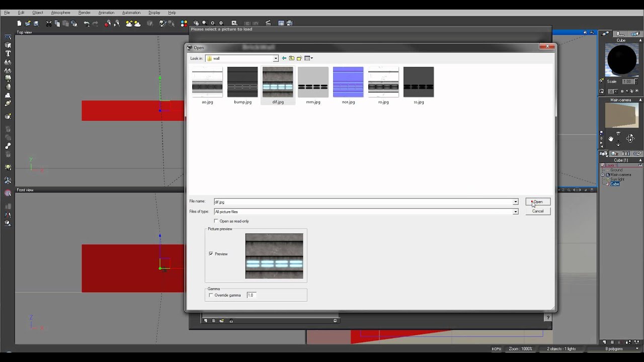Open the File name dropdown arrow
The height and width of the screenshot is (362, 644).
point(515,202)
